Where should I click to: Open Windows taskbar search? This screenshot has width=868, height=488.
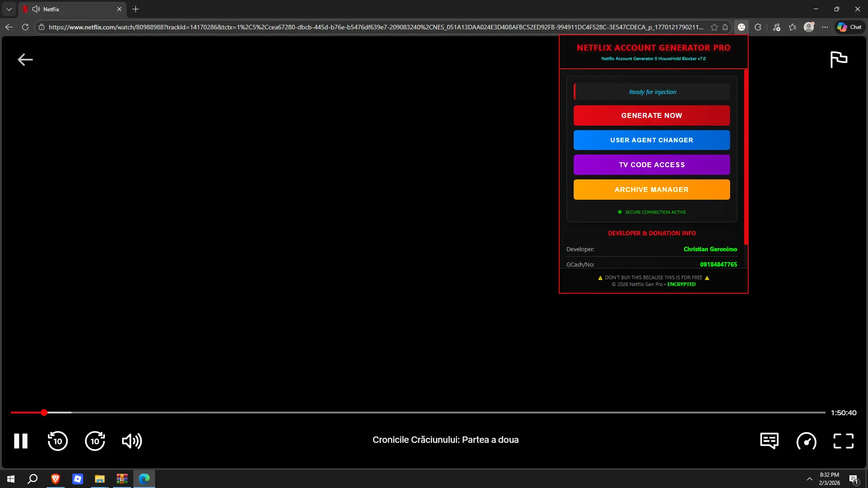(x=33, y=479)
